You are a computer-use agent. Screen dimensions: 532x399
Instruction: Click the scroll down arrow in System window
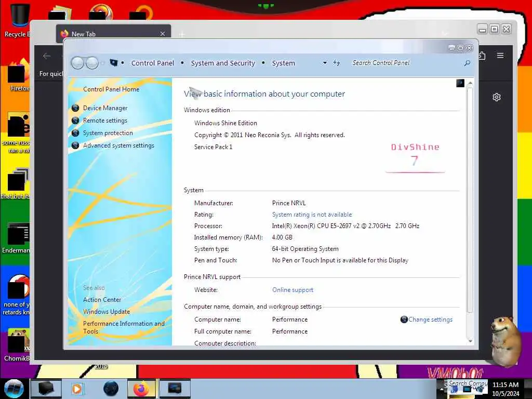(470, 341)
